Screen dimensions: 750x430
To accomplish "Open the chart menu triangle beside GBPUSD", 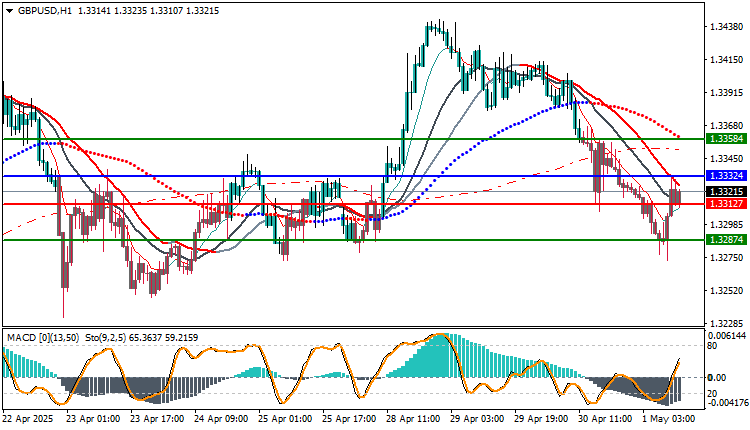I will tap(10, 11).
